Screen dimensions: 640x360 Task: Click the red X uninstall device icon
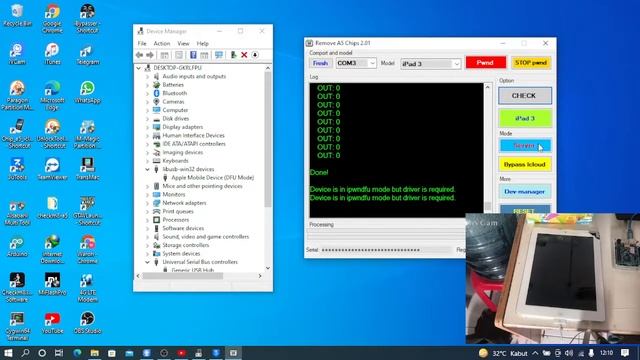click(244, 55)
